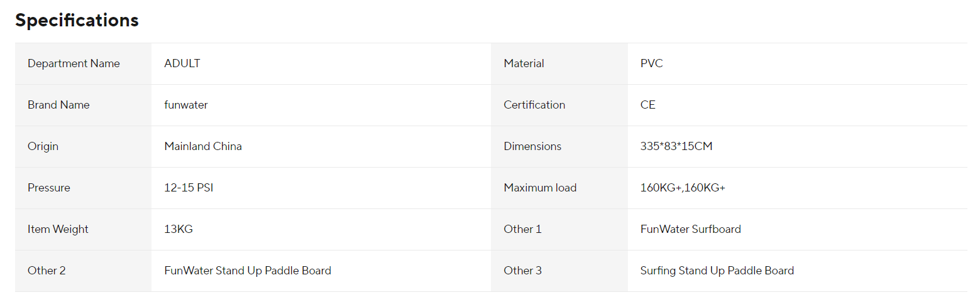Select the Item Weight label

58,229
